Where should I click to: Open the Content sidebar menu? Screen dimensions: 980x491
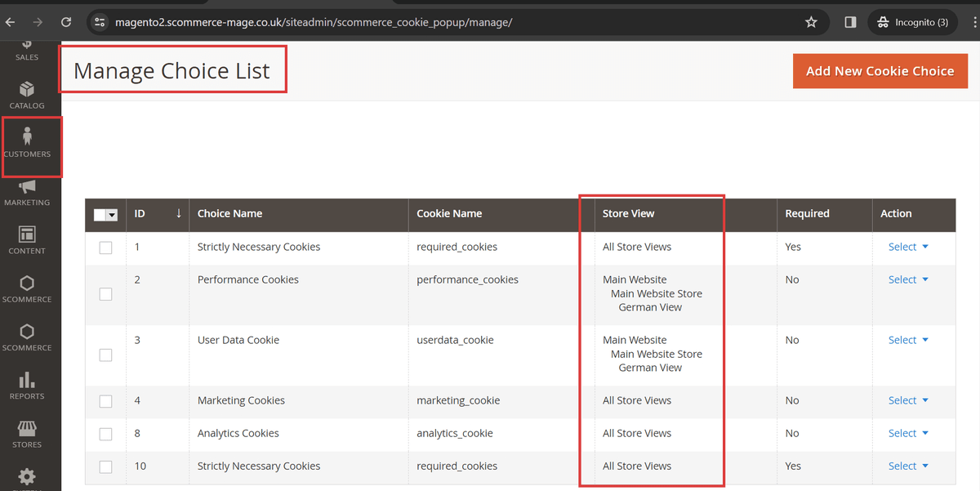point(27,240)
